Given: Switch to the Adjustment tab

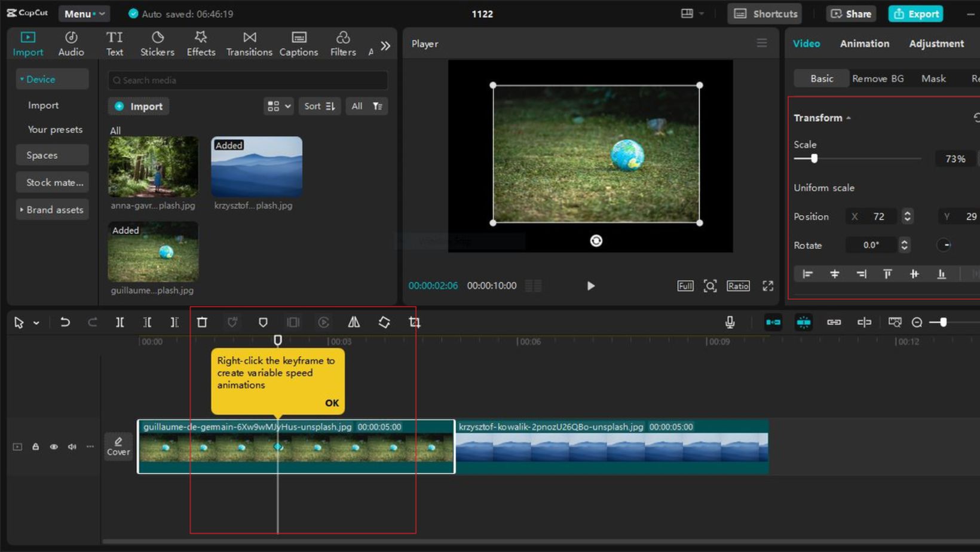Looking at the screenshot, I should (x=936, y=44).
